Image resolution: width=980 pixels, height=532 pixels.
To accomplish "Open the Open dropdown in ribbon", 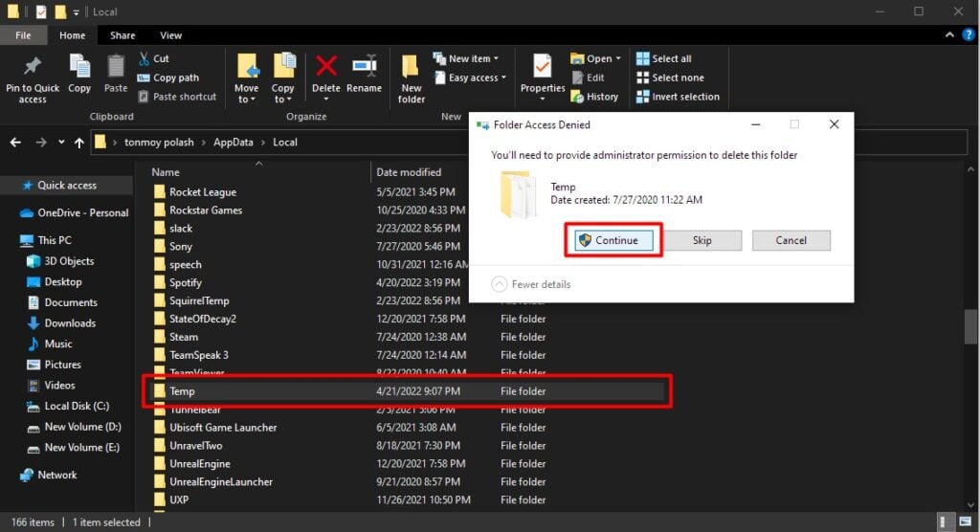I will tap(595, 58).
